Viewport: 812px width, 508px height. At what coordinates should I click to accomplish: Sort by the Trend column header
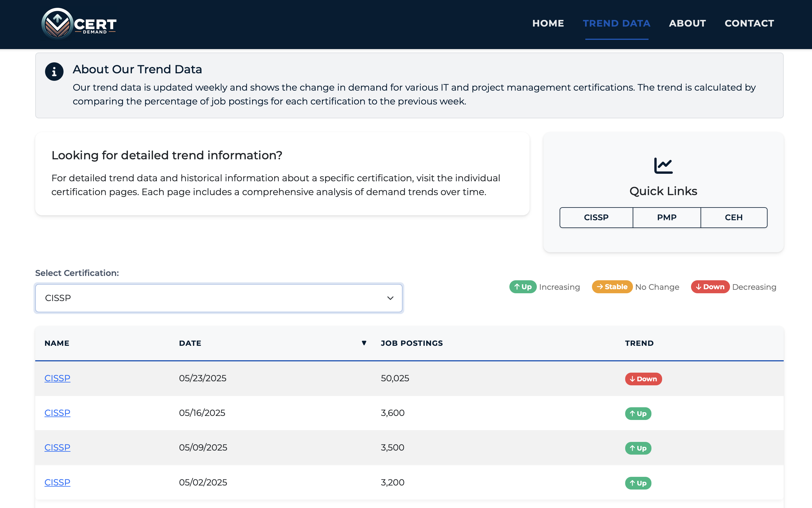coord(639,343)
